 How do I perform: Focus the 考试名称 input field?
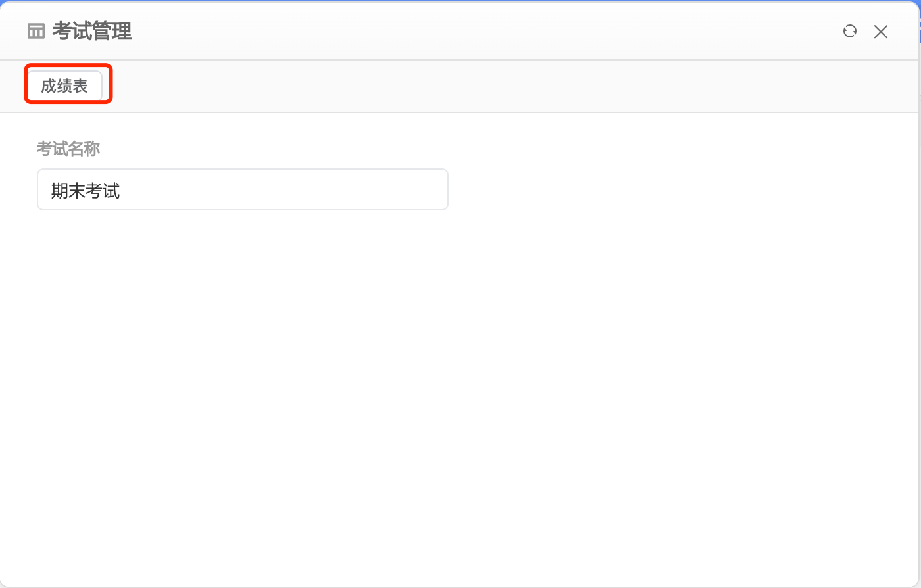click(x=242, y=190)
